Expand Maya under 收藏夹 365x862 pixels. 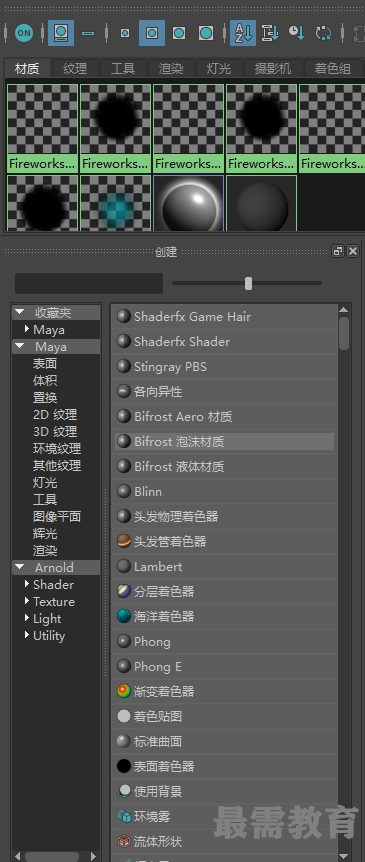coord(27,329)
